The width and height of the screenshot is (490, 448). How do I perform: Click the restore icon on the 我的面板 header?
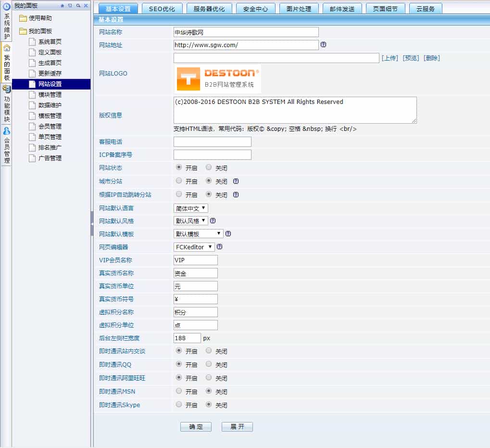pos(70,6)
